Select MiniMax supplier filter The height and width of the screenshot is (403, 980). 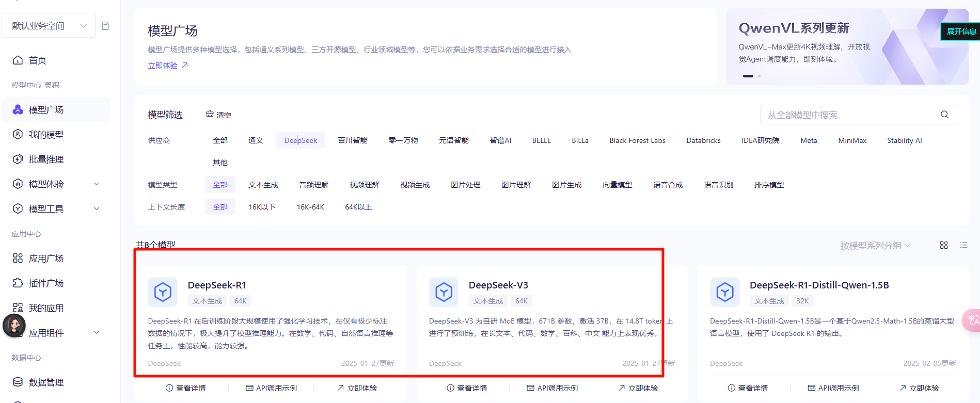click(x=852, y=140)
